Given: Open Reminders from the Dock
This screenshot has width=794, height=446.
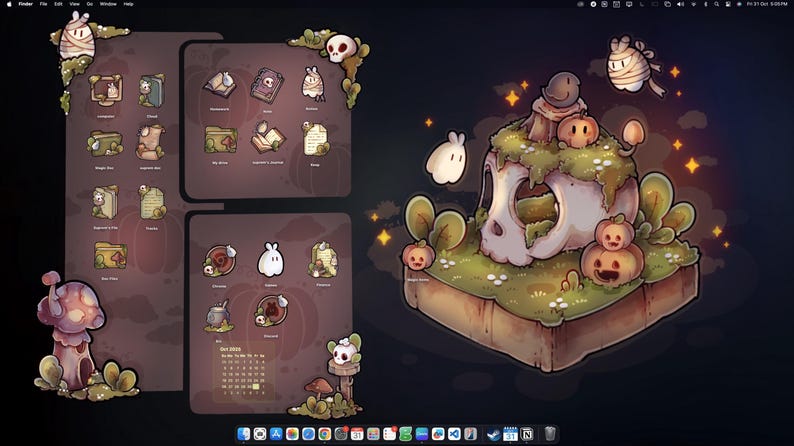Looking at the screenshot, I should click(x=389, y=434).
